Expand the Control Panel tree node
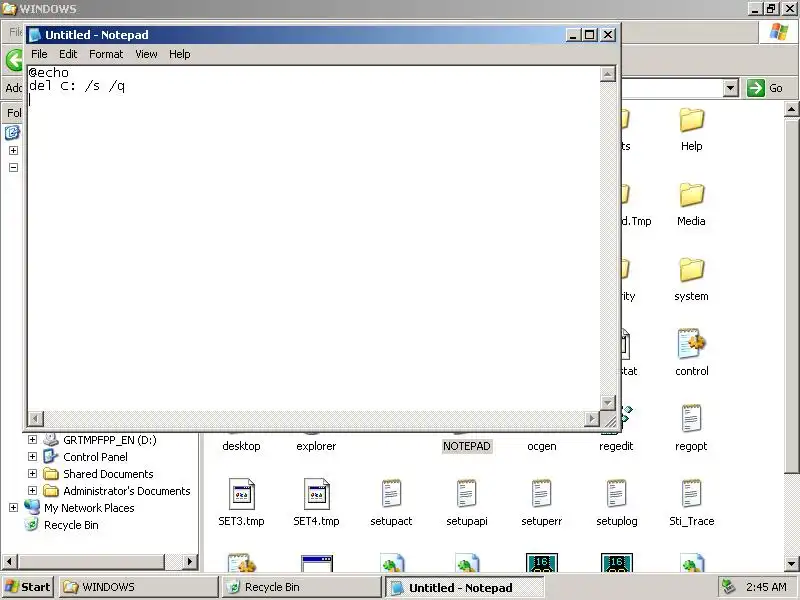This screenshot has height=600, width=800. (x=32, y=457)
